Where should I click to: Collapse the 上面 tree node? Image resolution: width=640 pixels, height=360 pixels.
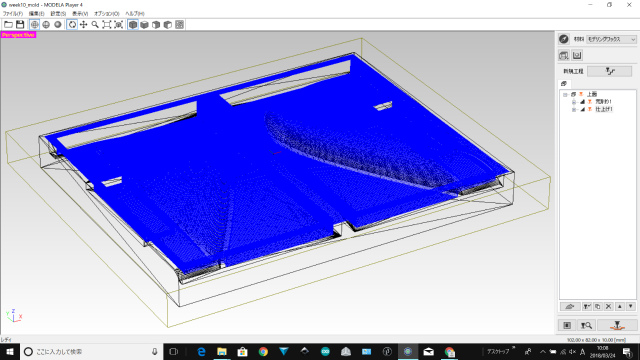coord(565,94)
